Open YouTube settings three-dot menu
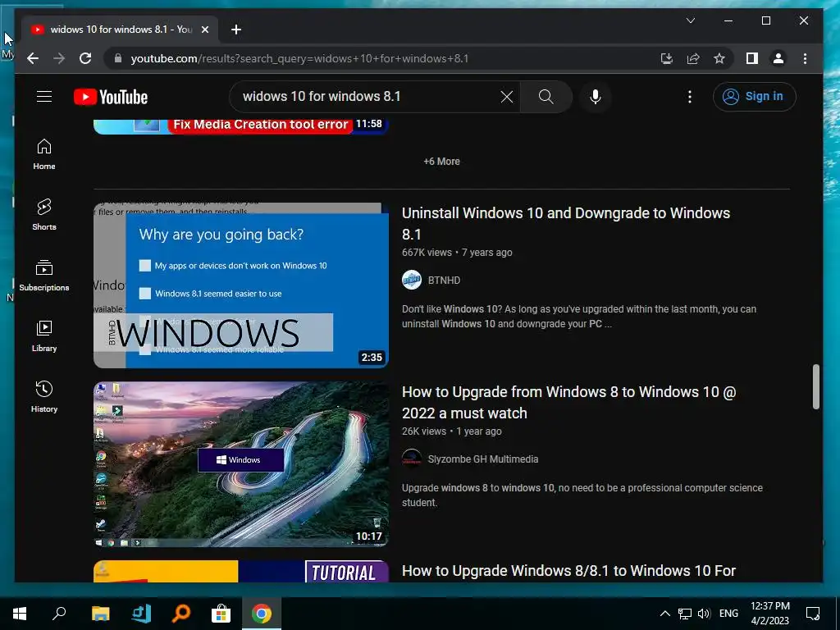The image size is (840, 630). tap(689, 97)
